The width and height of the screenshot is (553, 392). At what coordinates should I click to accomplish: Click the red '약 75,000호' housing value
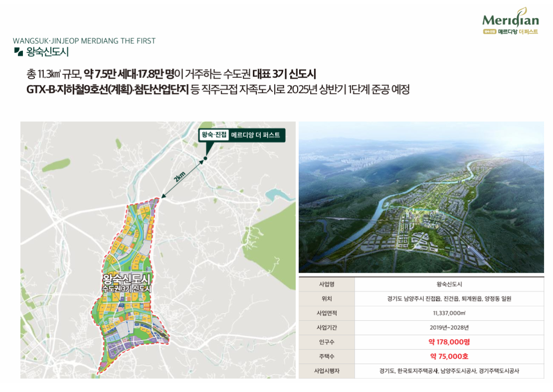coord(449,357)
